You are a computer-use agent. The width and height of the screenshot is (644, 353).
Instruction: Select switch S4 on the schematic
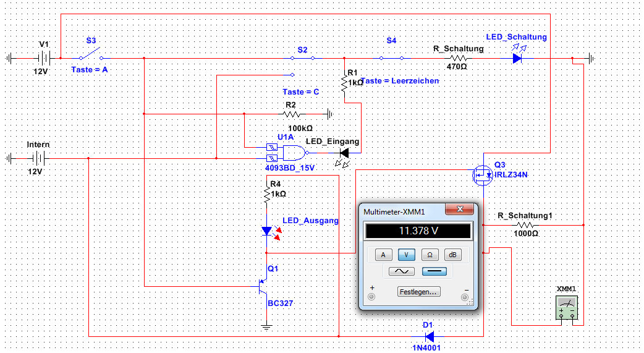(x=391, y=58)
